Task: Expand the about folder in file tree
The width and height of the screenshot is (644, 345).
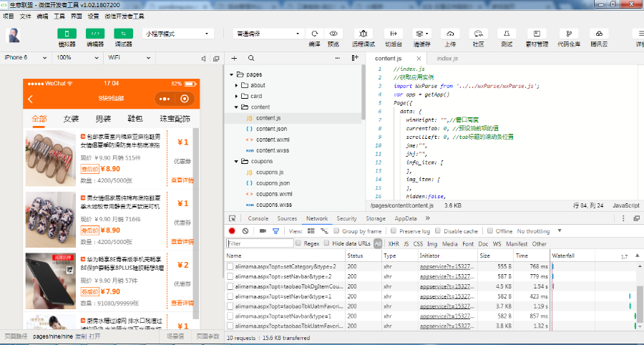Action: point(236,85)
